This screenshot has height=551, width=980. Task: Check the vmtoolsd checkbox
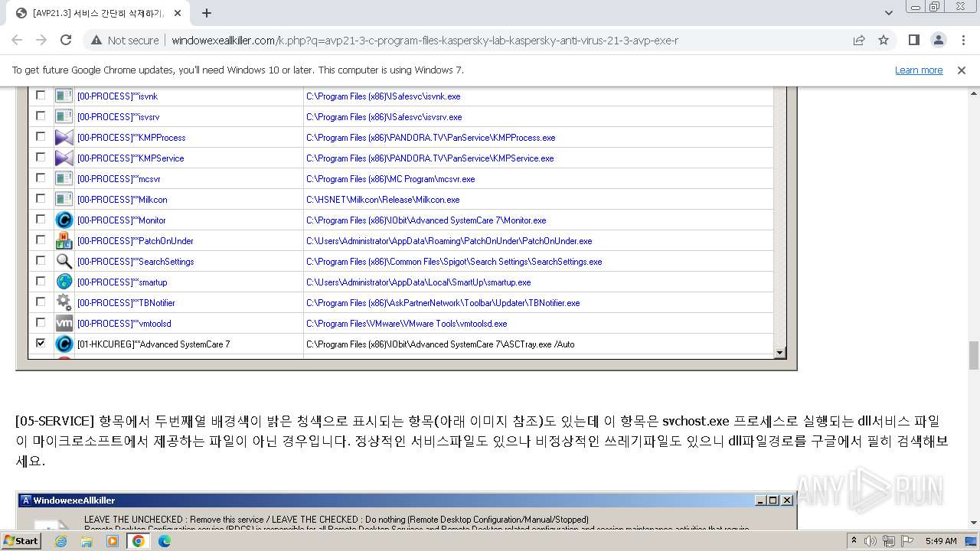(41, 323)
